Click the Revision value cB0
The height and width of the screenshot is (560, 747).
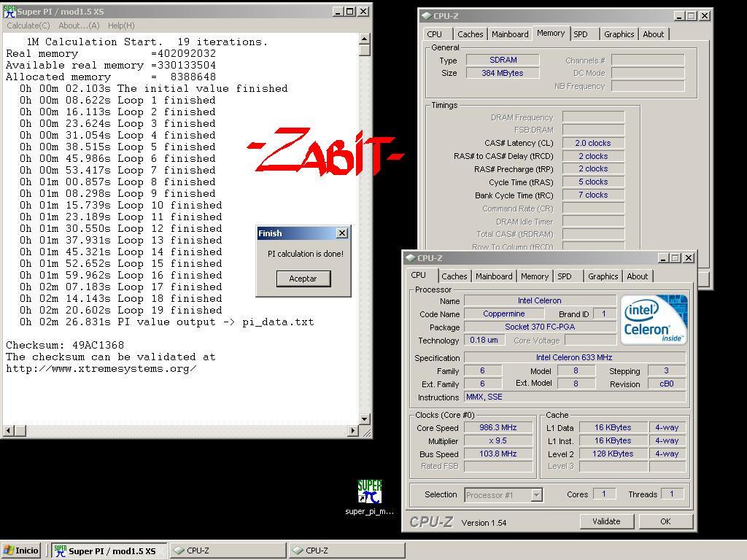667,384
